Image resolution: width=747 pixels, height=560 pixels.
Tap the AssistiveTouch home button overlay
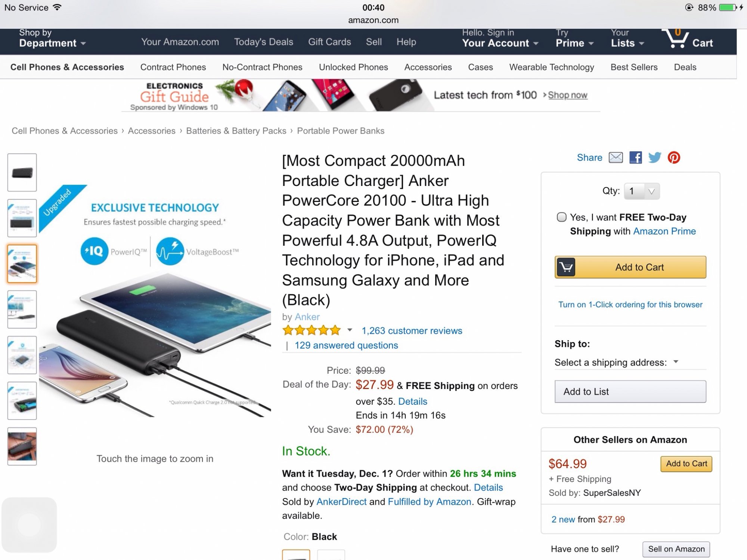click(29, 525)
